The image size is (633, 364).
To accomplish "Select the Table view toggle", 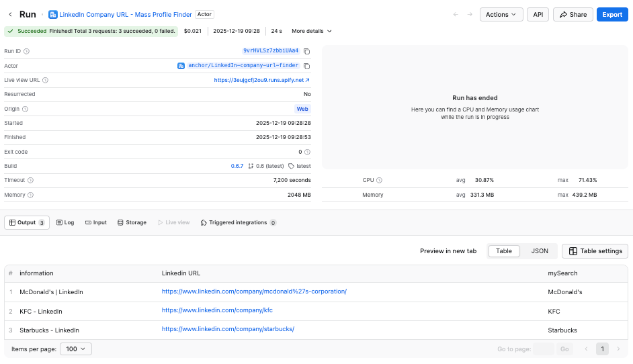I will tap(504, 251).
